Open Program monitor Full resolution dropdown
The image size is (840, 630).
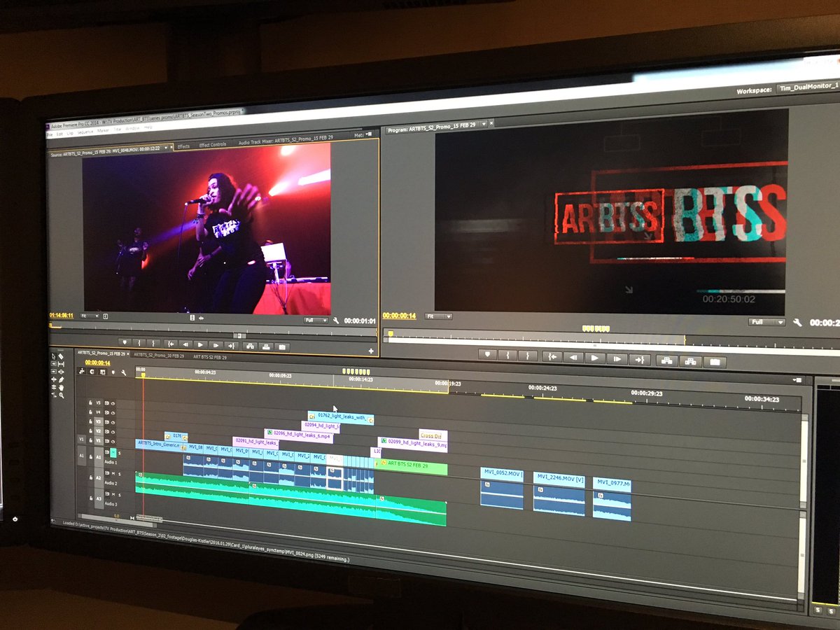pos(766,322)
